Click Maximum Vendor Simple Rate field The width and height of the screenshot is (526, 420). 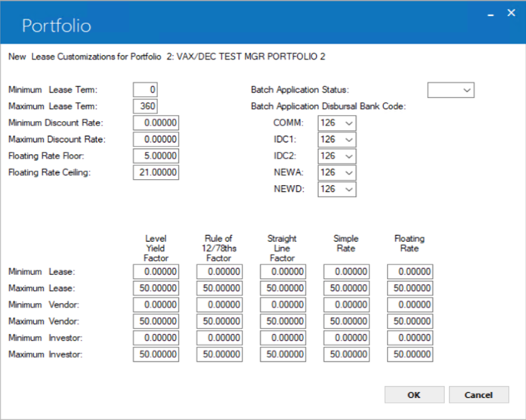click(347, 322)
